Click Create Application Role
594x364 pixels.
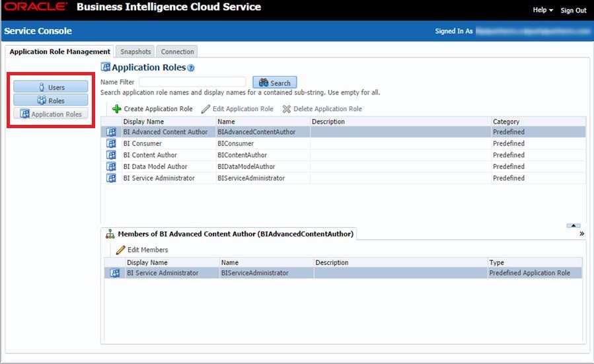pyautogui.click(x=152, y=109)
